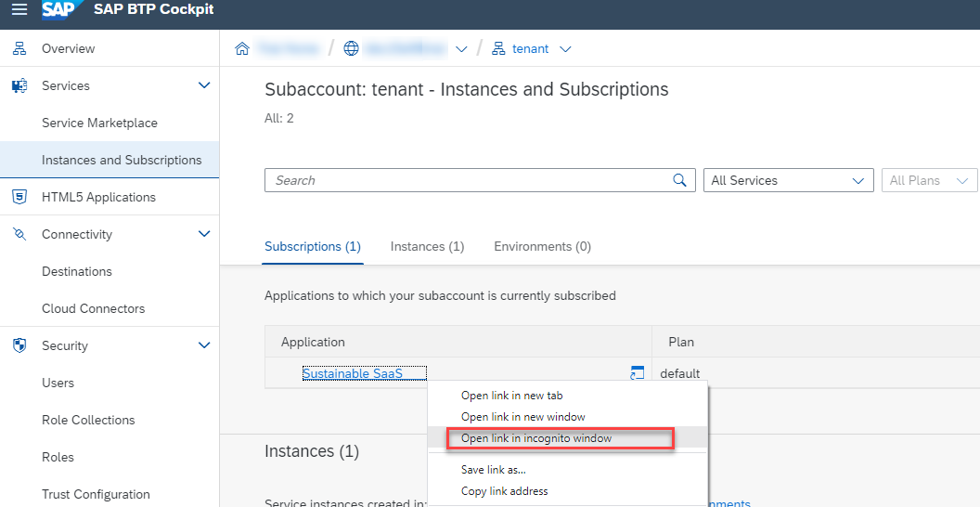Click the tenant breadcrumb link
Image resolution: width=980 pixels, height=507 pixels.
tap(531, 49)
